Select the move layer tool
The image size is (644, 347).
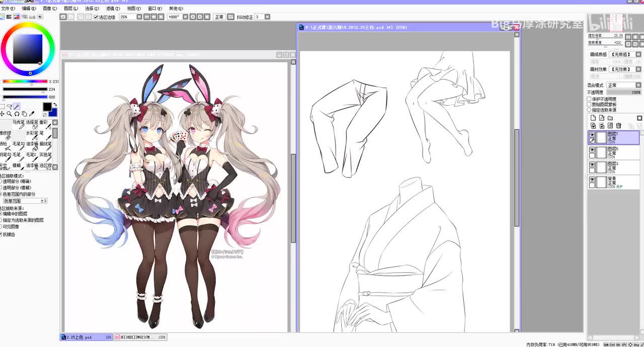(x=2, y=114)
